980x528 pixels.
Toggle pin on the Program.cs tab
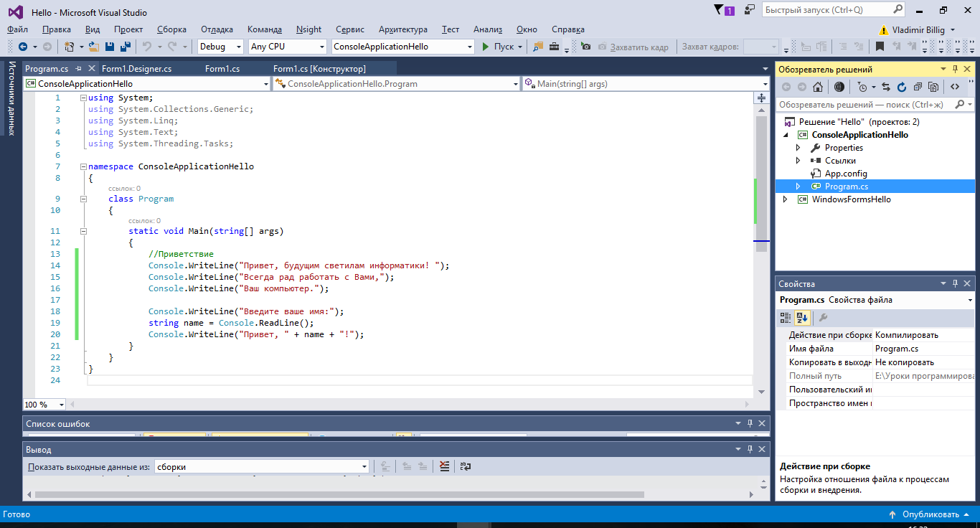(78, 69)
